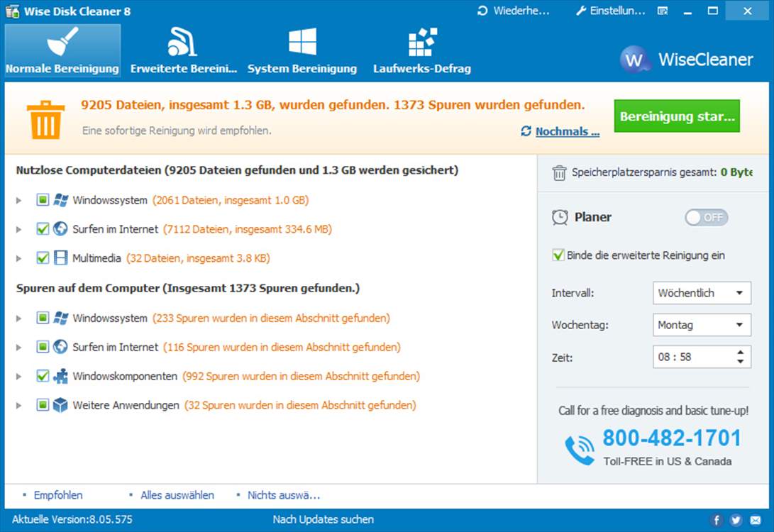The width and height of the screenshot is (774, 532).
Task: Click the blue phone handset icon
Action: click(580, 450)
